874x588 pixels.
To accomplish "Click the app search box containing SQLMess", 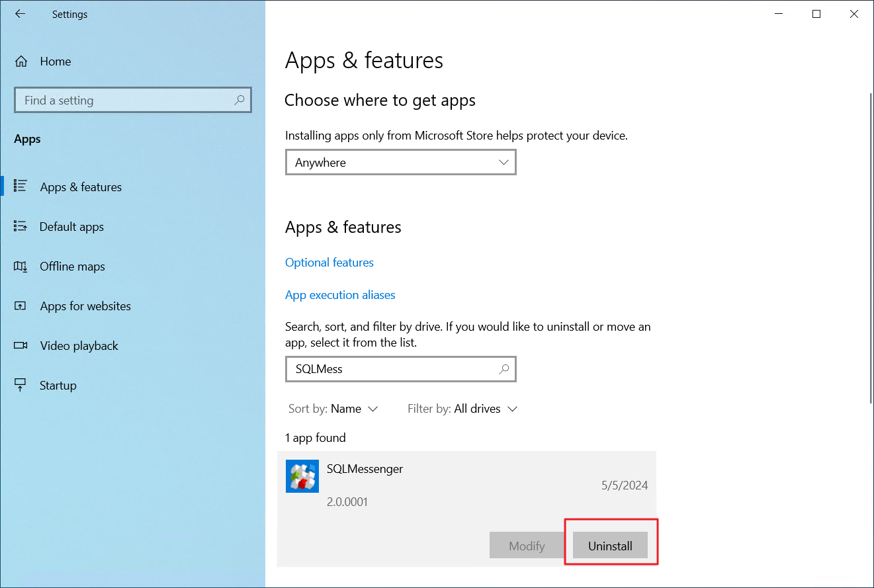I will [x=400, y=369].
